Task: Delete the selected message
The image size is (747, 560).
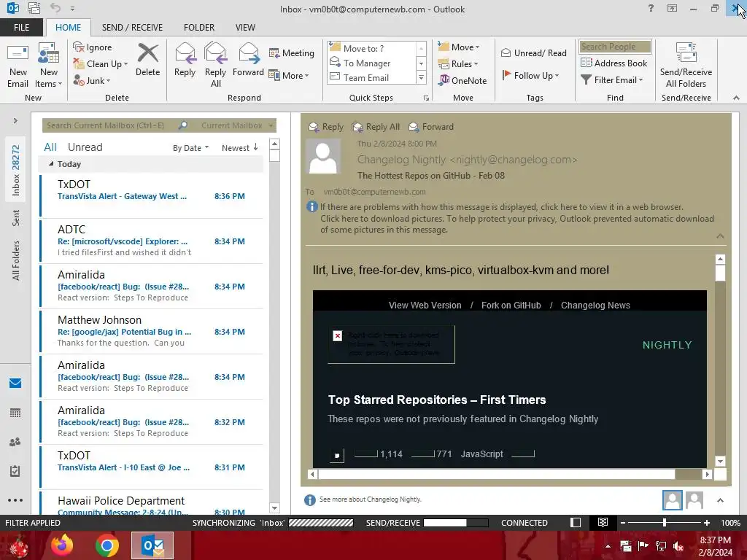Action: click(147, 61)
